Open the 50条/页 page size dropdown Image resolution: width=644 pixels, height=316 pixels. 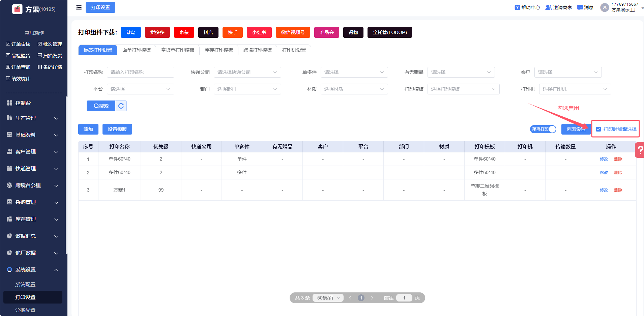coord(328,298)
